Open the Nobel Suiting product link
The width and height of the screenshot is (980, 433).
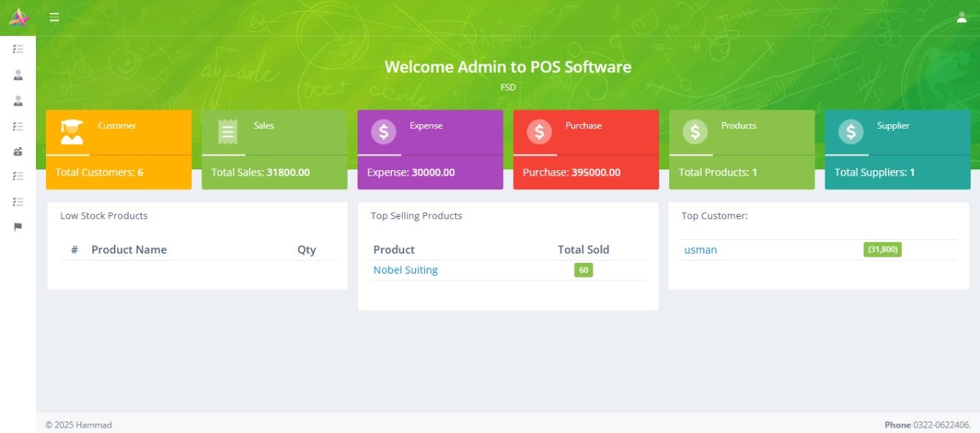[x=405, y=270]
